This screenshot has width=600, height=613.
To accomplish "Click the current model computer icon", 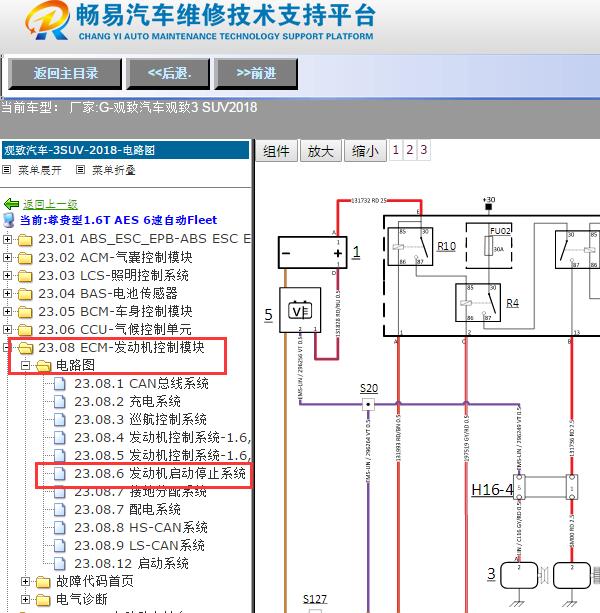I will pos(9,220).
